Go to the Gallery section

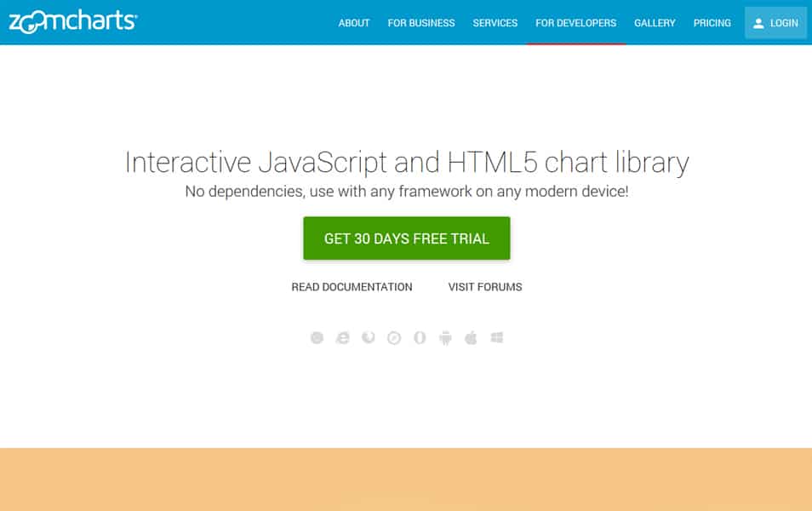(655, 23)
